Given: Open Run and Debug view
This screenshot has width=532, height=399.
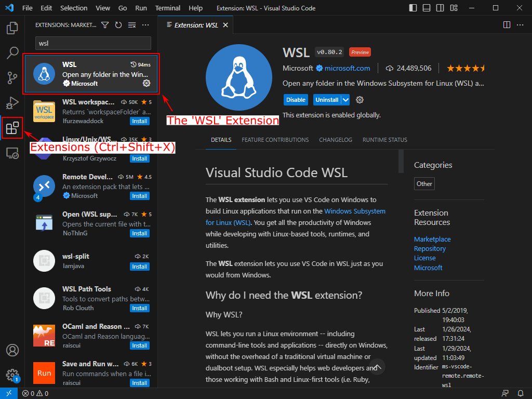Looking at the screenshot, I should pos(12,103).
